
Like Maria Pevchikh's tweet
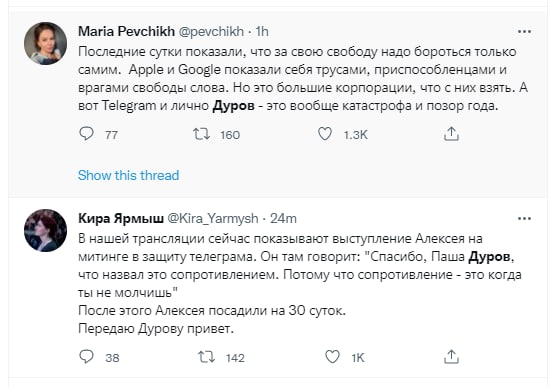point(325,134)
